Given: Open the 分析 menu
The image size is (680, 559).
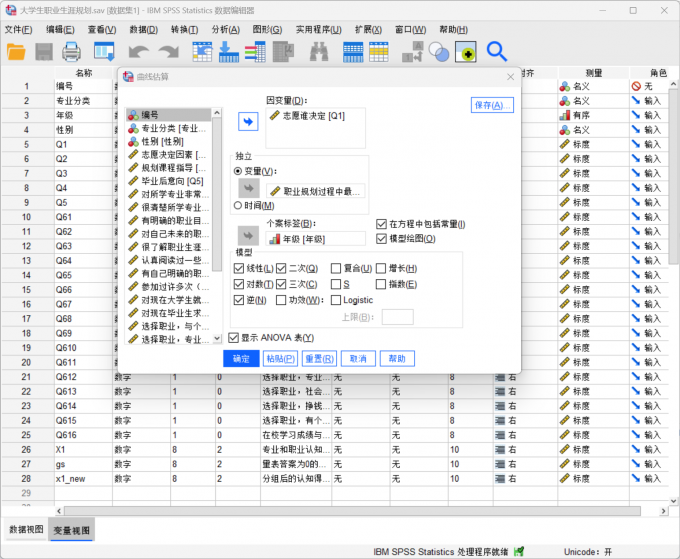Looking at the screenshot, I should click(x=225, y=29).
